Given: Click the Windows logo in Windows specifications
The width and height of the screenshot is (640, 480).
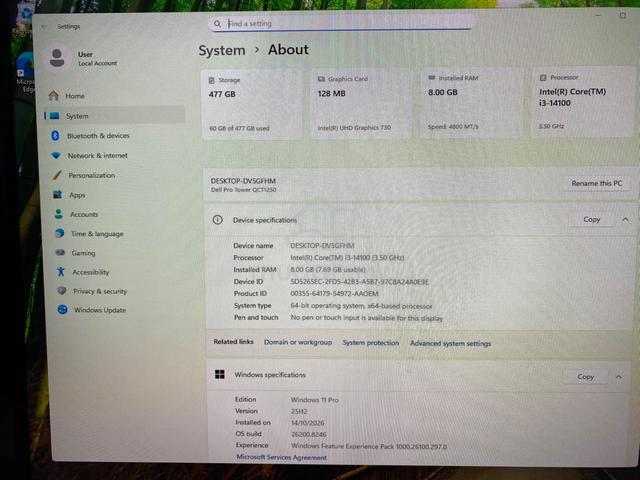Looking at the screenshot, I should pyautogui.click(x=220, y=374).
